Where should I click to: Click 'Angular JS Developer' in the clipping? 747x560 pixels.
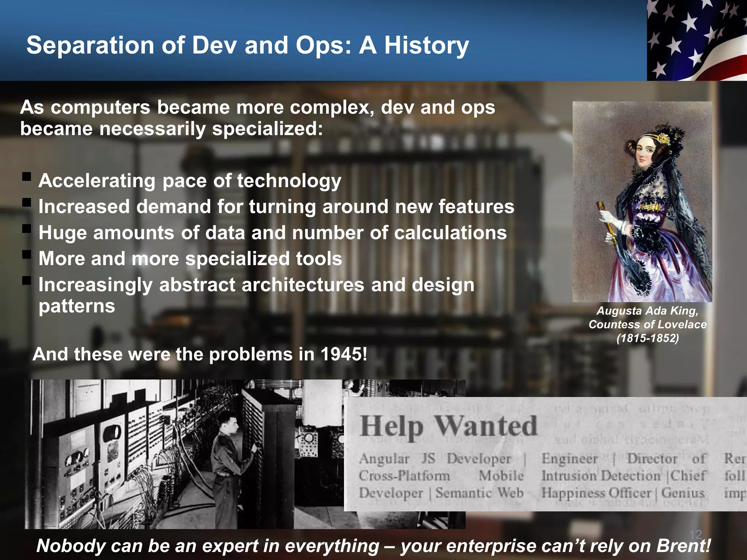point(435,459)
